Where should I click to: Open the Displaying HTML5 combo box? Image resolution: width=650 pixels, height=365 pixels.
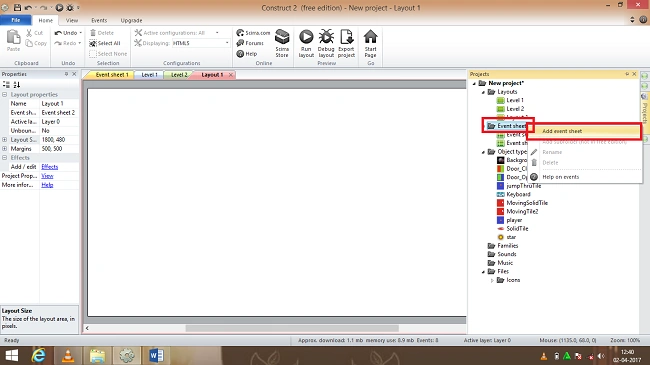201,43
